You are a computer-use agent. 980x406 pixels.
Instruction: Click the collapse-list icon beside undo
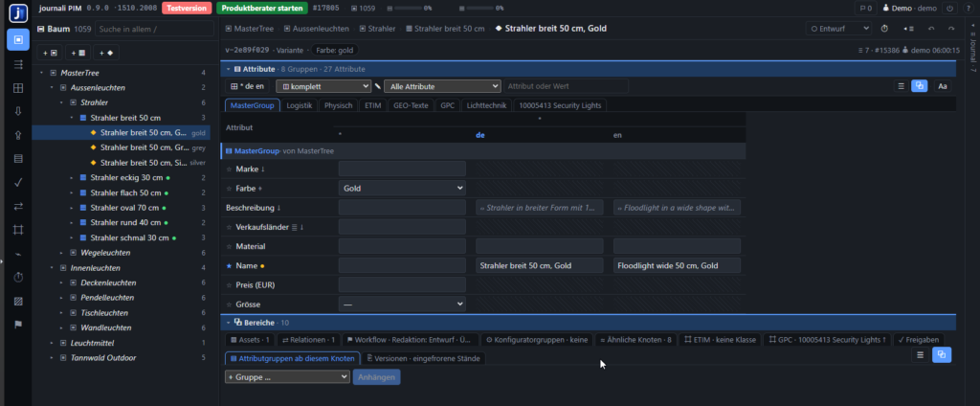(908, 29)
